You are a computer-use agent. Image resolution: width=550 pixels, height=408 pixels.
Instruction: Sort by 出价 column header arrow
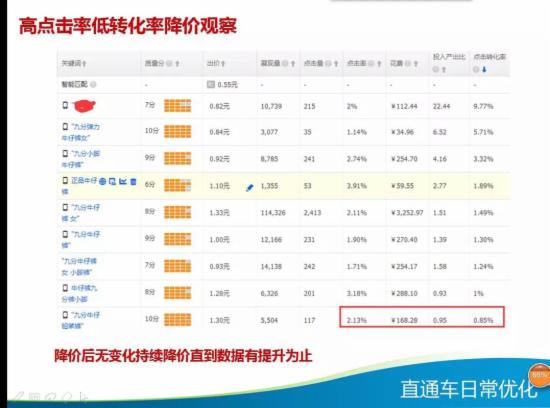(223, 63)
